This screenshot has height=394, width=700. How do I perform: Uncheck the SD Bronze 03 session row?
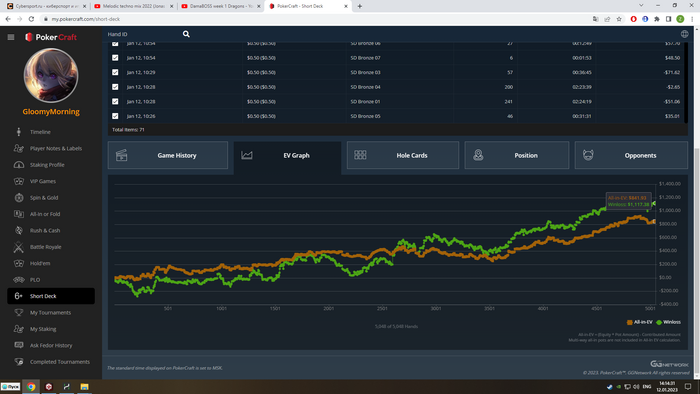click(x=115, y=72)
